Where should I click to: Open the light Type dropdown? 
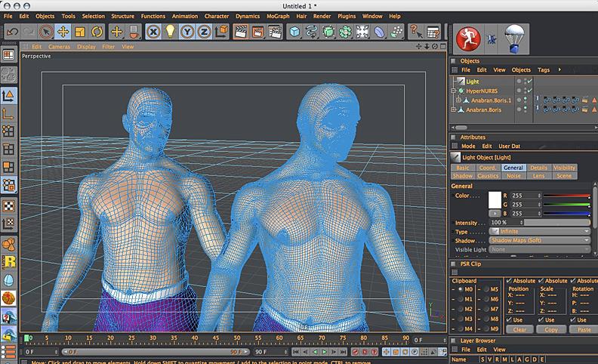click(x=540, y=231)
